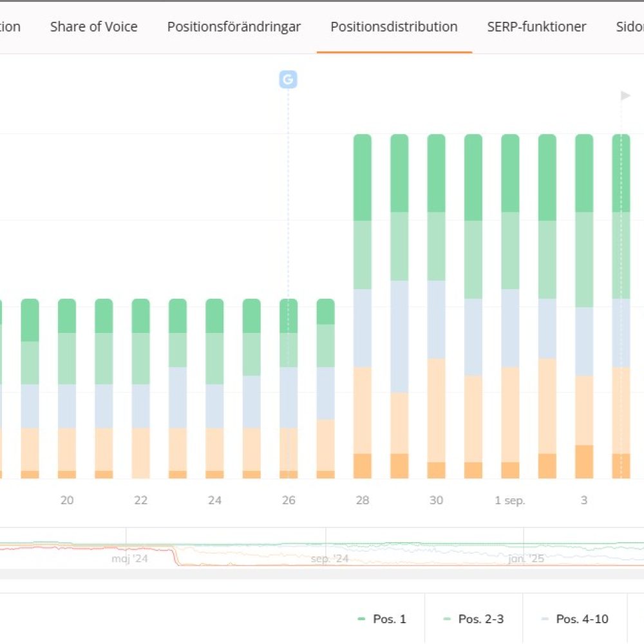
Task: Switch to the Positionsförändringar tab
Action: pyautogui.click(x=234, y=27)
